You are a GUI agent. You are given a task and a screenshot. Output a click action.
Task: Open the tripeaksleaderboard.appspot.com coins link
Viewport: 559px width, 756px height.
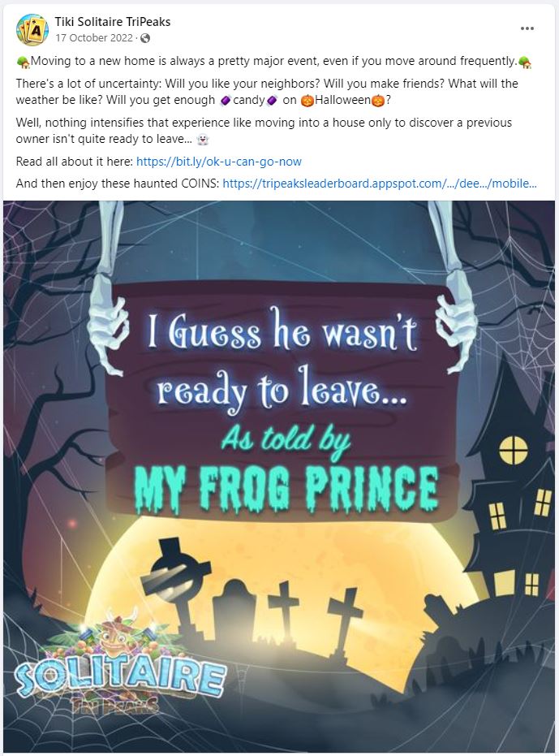[x=379, y=184]
